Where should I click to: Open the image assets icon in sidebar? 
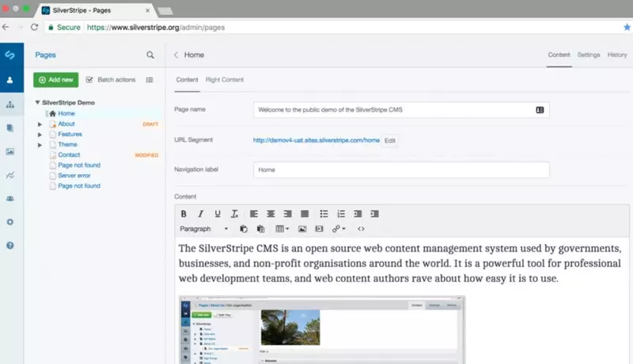[x=10, y=151]
